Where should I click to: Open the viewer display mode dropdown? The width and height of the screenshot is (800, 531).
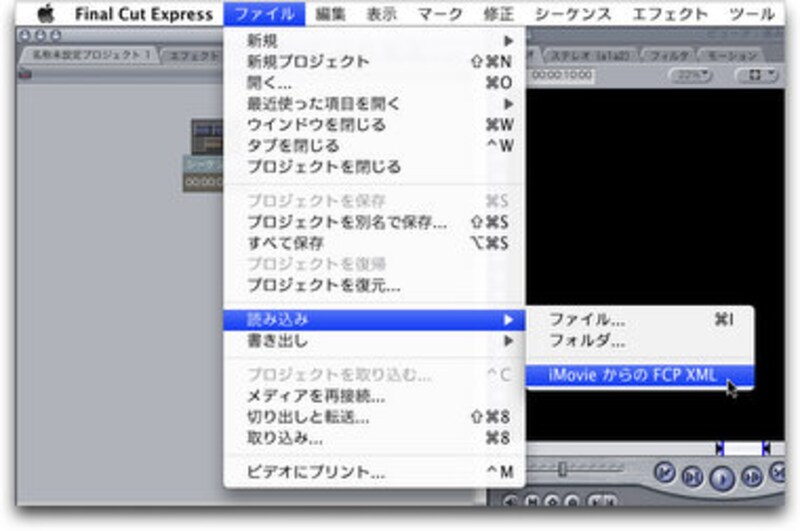[757, 75]
